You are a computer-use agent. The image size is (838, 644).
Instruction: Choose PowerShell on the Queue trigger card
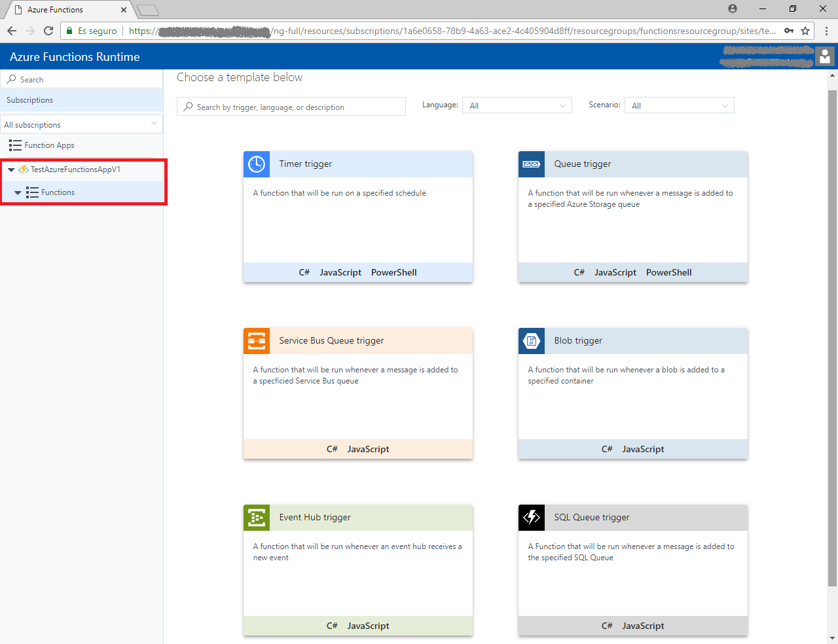tap(669, 272)
